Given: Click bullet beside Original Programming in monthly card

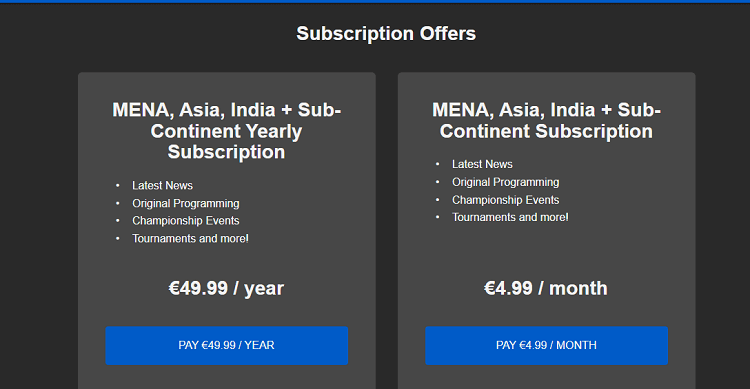Looking at the screenshot, I should (437, 182).
